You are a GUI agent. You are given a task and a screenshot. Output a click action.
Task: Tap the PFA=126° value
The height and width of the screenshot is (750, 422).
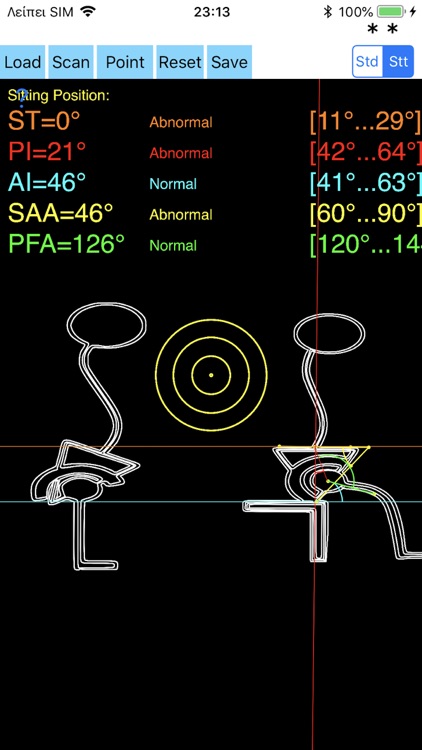[66, 244]
